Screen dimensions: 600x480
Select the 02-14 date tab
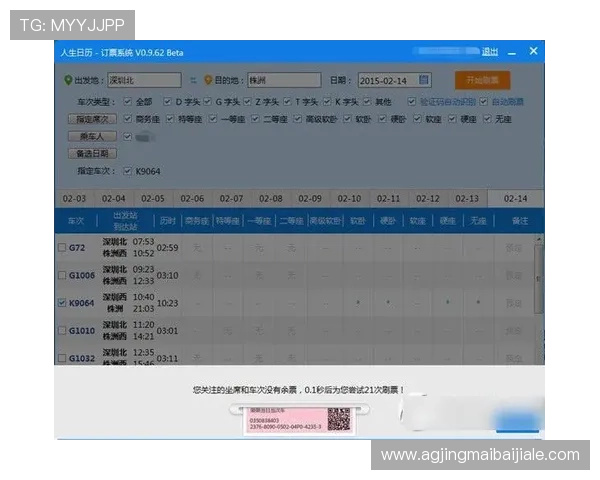coord(515,199)
